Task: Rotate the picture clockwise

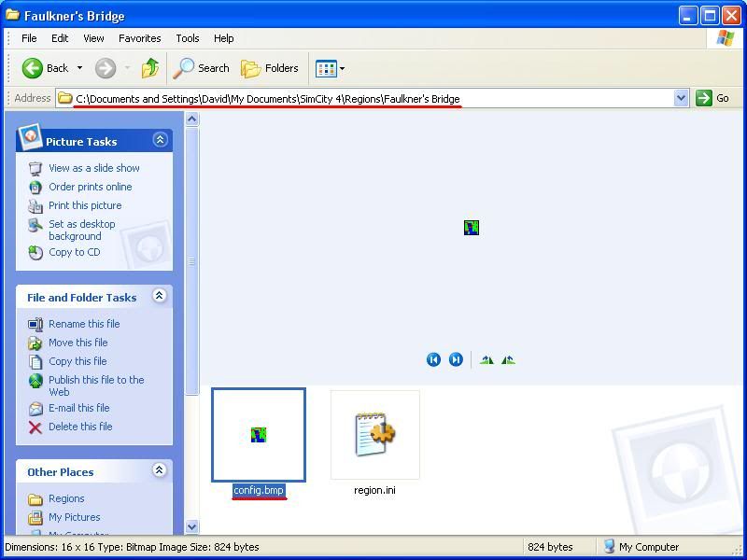Action: coord(486,360)
